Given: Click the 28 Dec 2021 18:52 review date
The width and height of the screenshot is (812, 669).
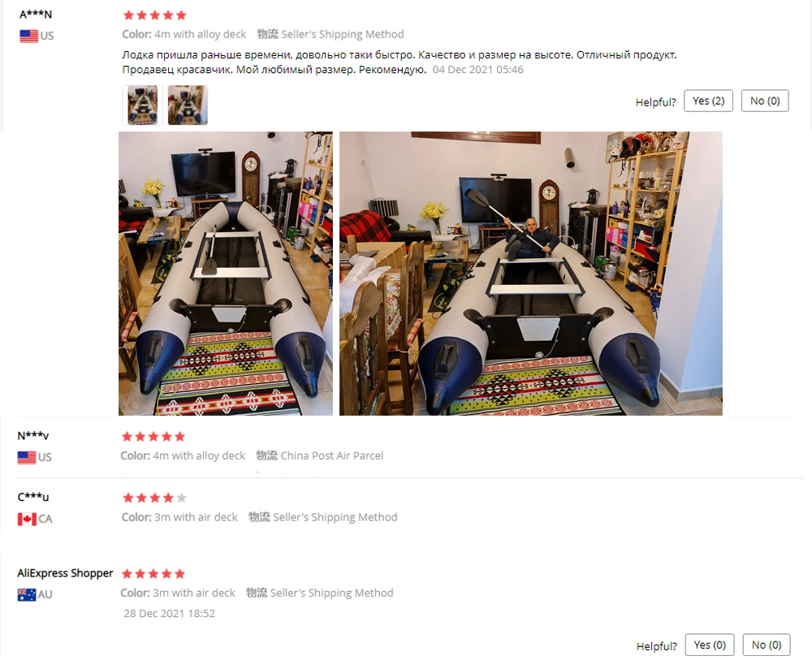Looking at the screenshot, I should 170,614.
